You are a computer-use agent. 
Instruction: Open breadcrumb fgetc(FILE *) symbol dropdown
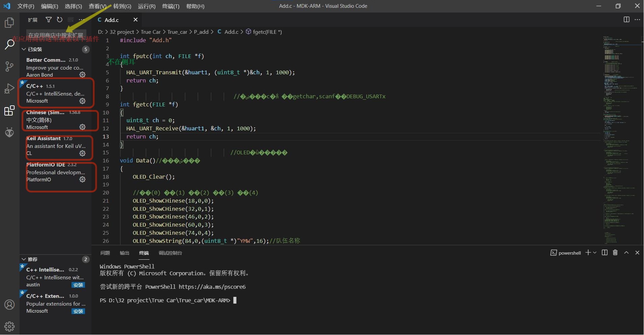pyautogui.click(x=264, y=32)
